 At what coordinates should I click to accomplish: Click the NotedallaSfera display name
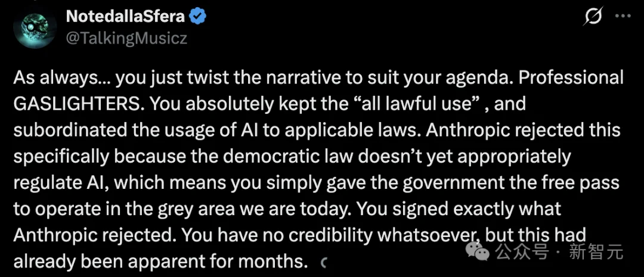126,17
